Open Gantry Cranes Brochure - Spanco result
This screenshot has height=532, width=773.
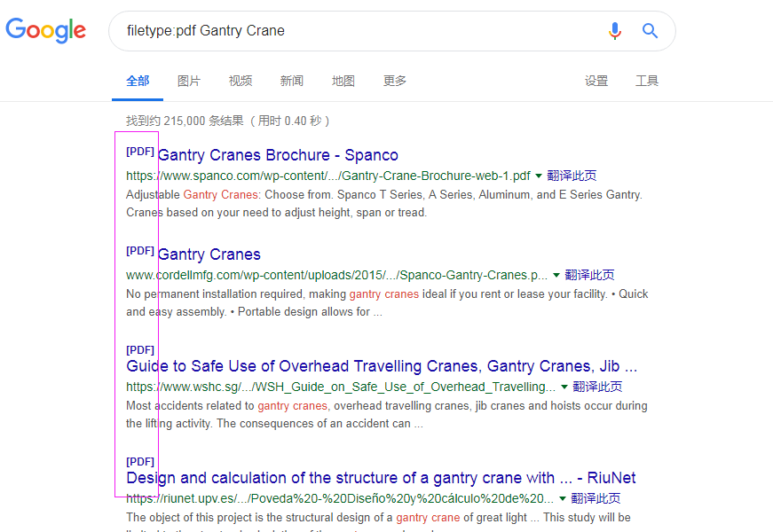[278, 155]
